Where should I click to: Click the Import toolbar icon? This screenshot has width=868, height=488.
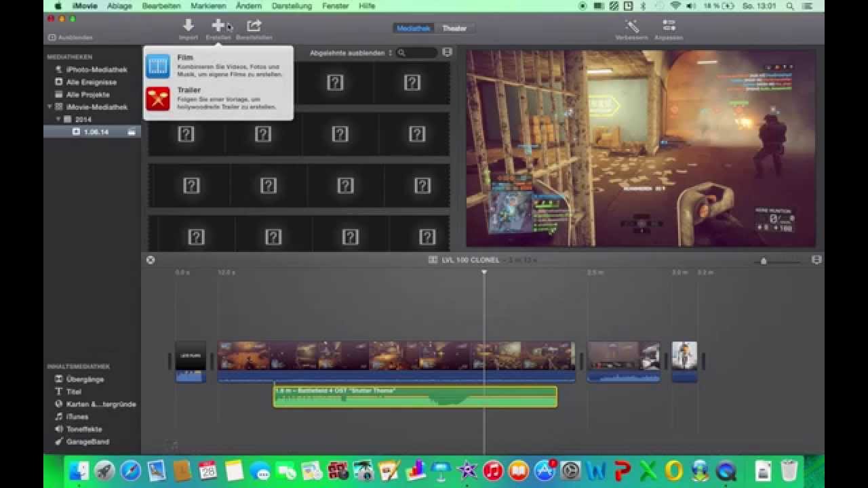[x=189, y=26]
